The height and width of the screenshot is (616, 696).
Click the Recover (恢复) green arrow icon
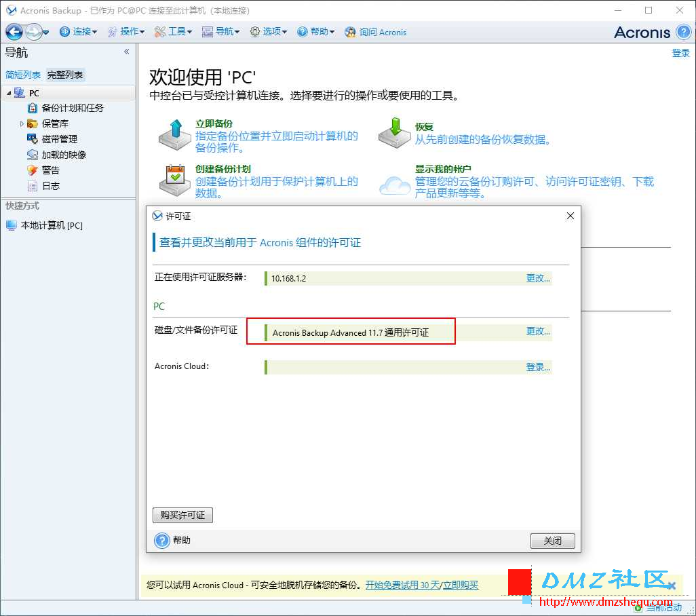(395, 133)
